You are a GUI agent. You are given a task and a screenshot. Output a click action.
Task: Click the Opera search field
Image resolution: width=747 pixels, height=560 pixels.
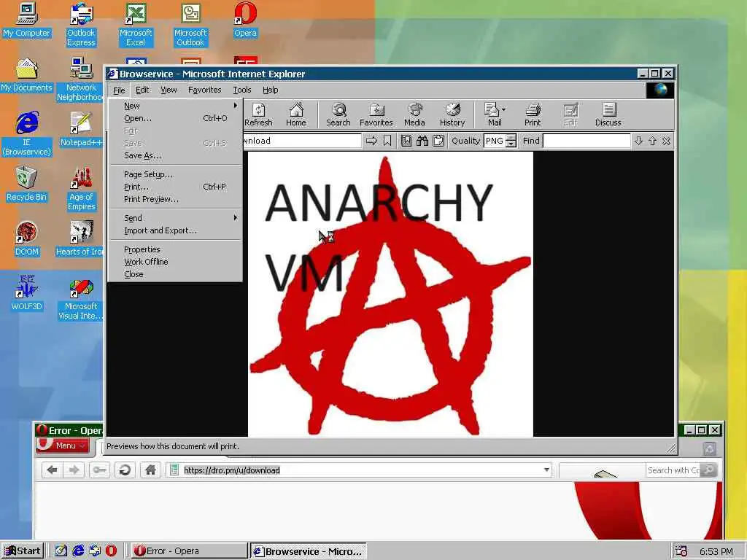point(673,470)
